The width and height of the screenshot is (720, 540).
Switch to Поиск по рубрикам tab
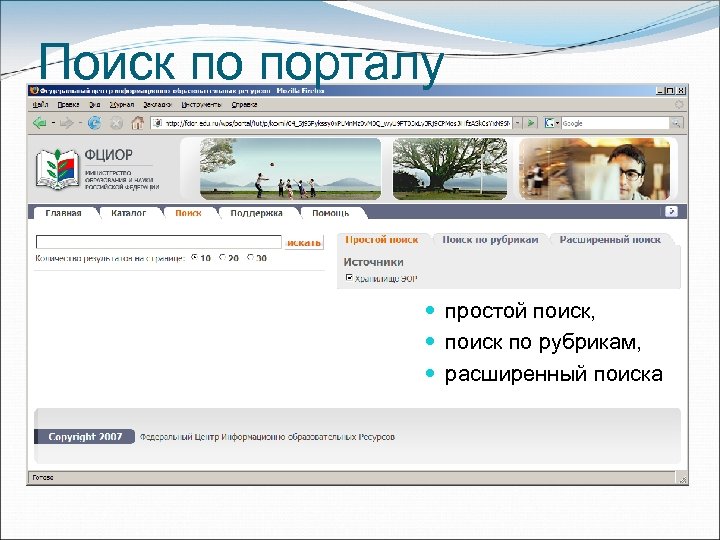[x=490, y=240]
